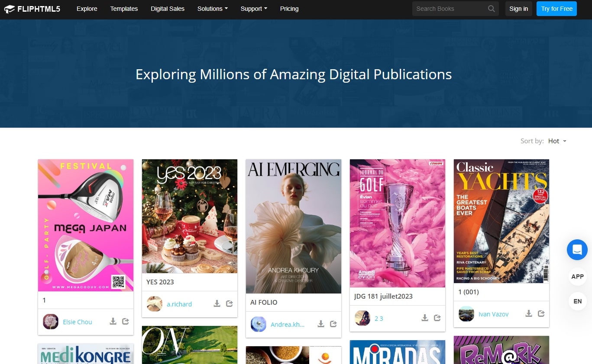The image size is (592, 364).
Task: Open the MIRADAS cover
Action: 398,352
